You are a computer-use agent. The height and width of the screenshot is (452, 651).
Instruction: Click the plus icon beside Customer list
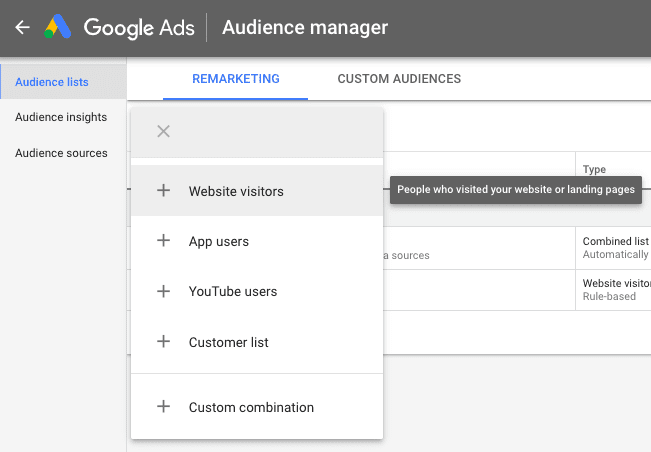click(164, 342)
